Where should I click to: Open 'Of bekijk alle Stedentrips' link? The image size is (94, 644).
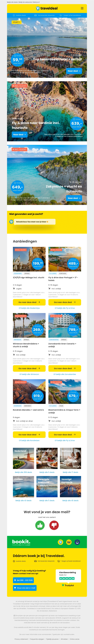(29, 308)
